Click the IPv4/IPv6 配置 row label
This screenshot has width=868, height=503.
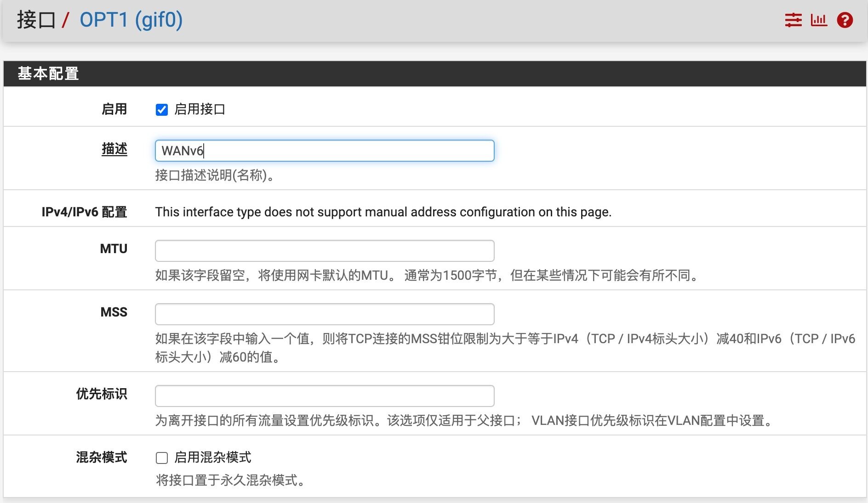(x=84, y=212)
